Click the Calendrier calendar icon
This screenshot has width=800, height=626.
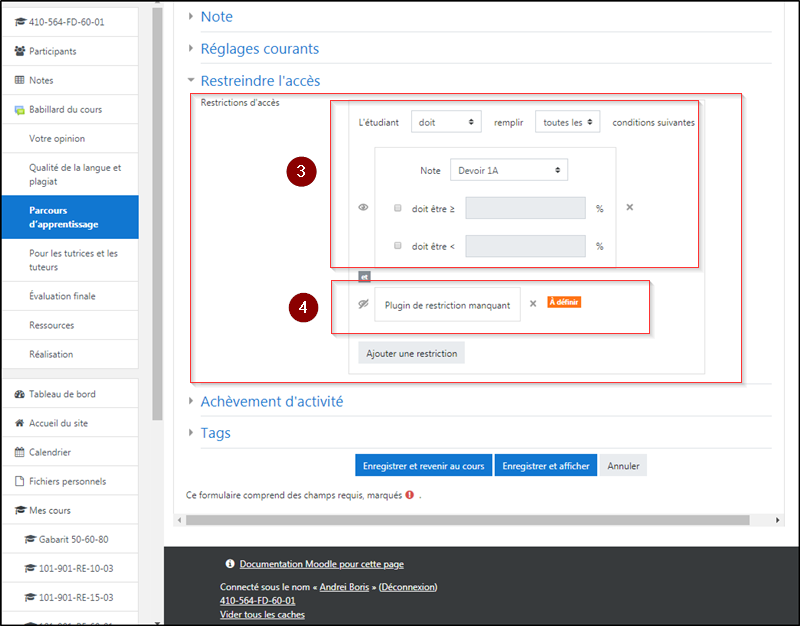coord(20,452)
